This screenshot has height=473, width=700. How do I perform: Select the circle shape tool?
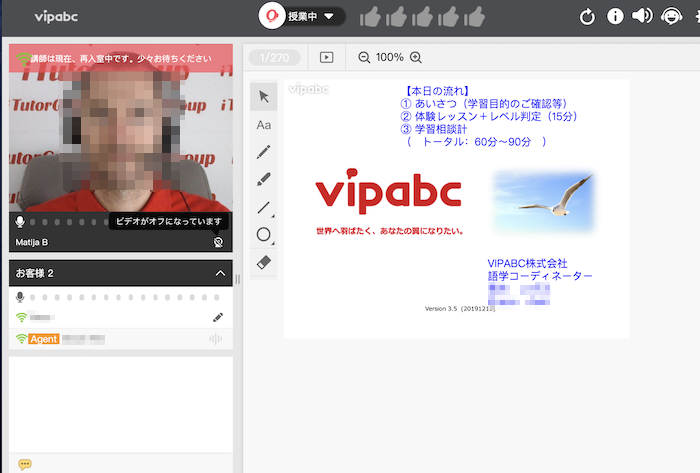(x=264, y=235)
